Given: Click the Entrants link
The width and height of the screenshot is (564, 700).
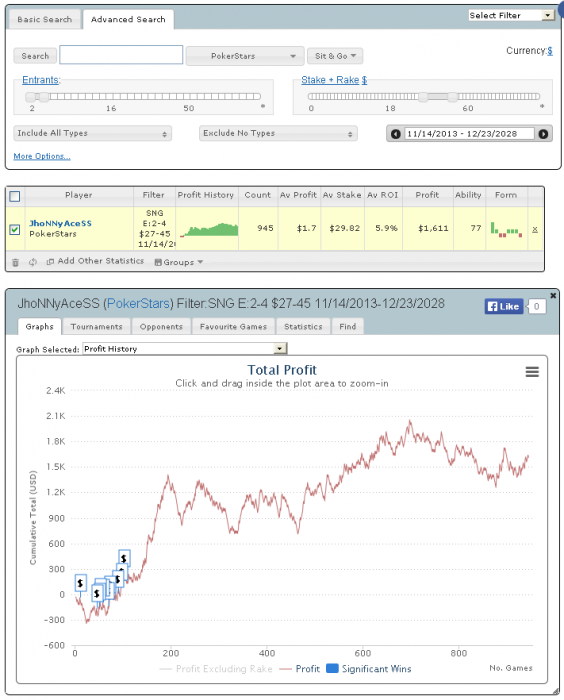Looking at the screenshot, I should click(41, 80).
